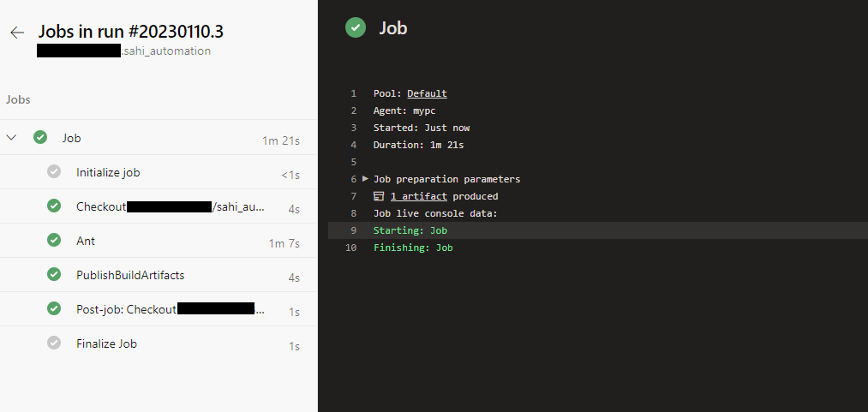Select the Finalize Job step
This screenshot has height=412, width=868.
106,343
